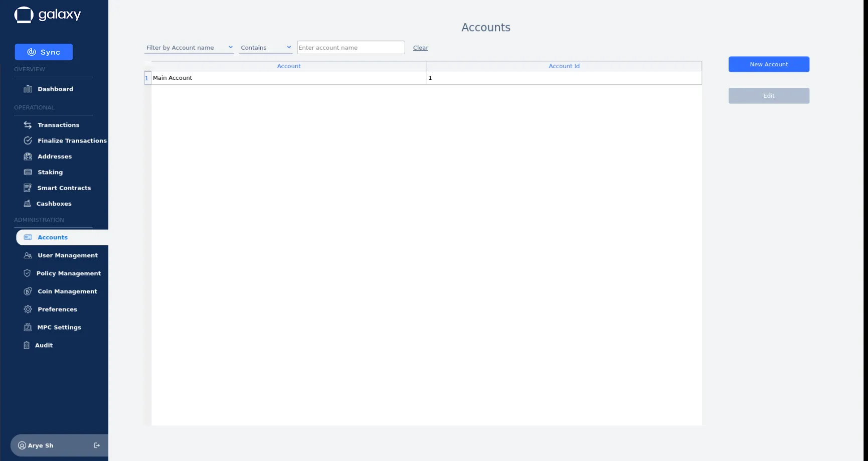Click the Policy Management shield icon
The height and width of the screenshot is (461, 868).
[x=27, y=273]
